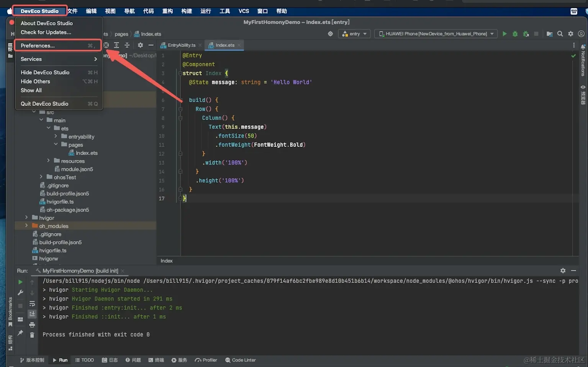Pin the Run tab with pin icon
Screen dimensions: 588x367
coord(20,333)
